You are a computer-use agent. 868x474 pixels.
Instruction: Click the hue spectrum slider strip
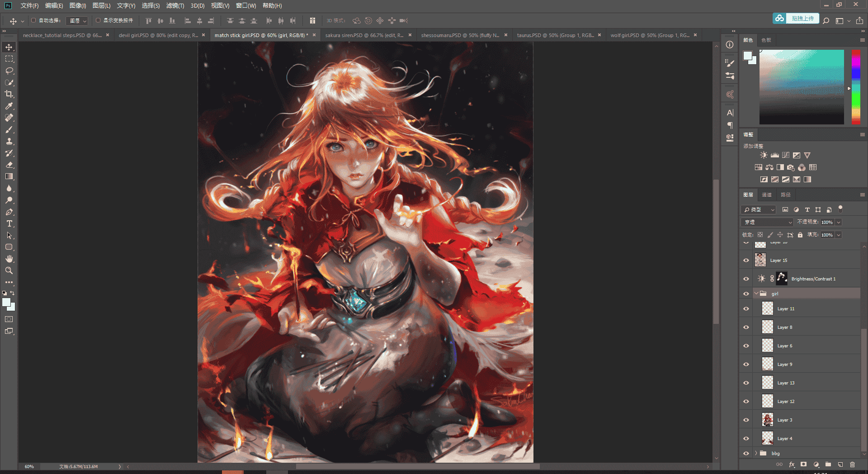[x=856, y=87]
